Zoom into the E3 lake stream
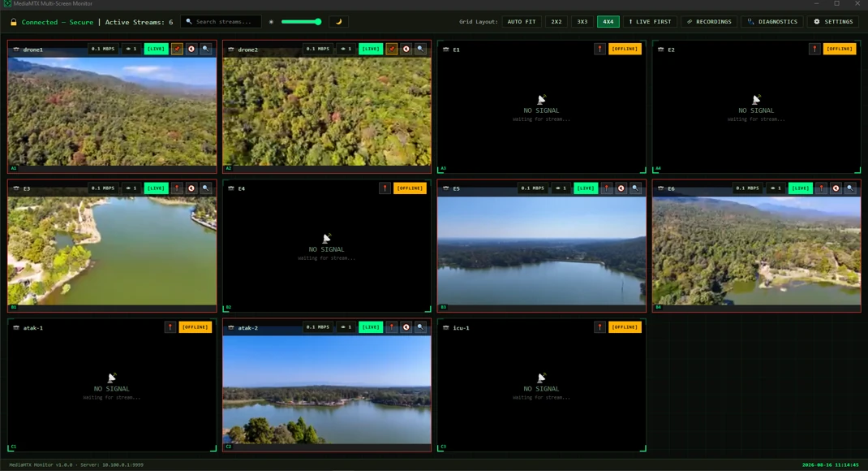This screenshot has width=868, height=471. click(206, 188)
